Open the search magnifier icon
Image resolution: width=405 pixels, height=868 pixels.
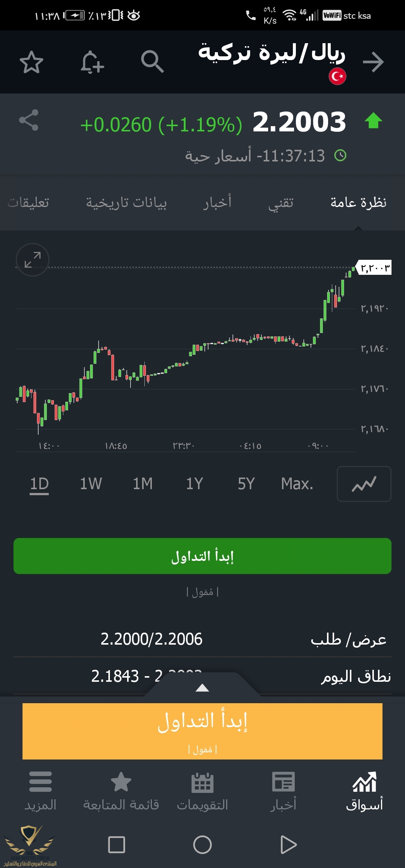click(152, 62)
